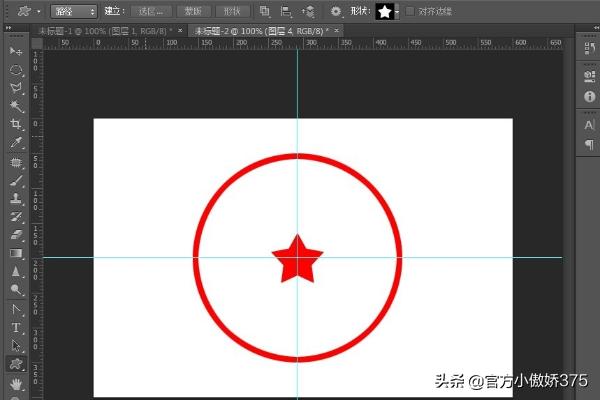The width and height of the screenshot is (600, 400).
Task: Enable the 对齐边缘 checkbox
Action: 409,11
